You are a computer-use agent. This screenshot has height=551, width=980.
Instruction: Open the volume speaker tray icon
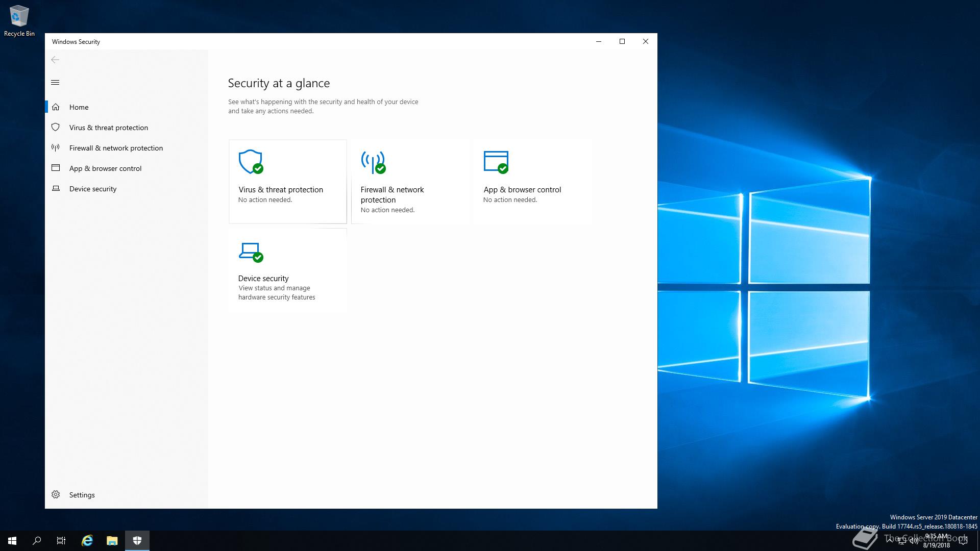click(x=914, y=541)
